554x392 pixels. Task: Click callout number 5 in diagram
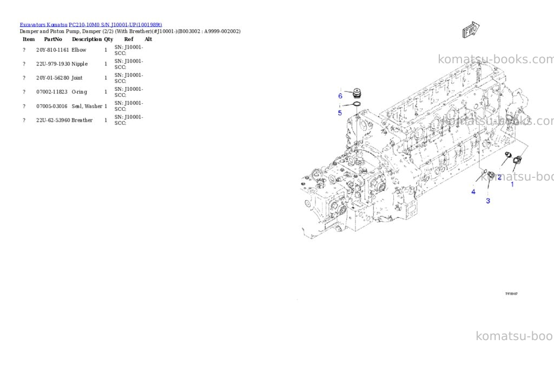click(340, 113)
